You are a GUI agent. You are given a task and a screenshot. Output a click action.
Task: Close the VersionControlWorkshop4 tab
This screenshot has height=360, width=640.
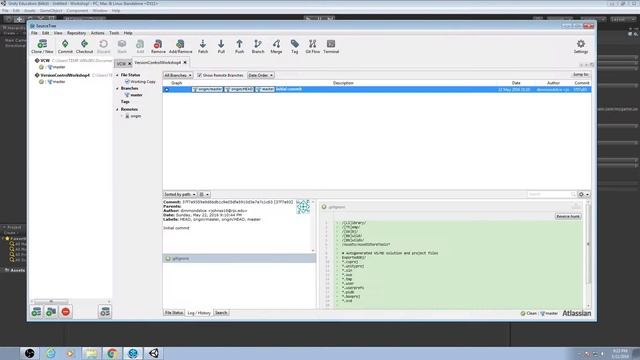point(185,62)
